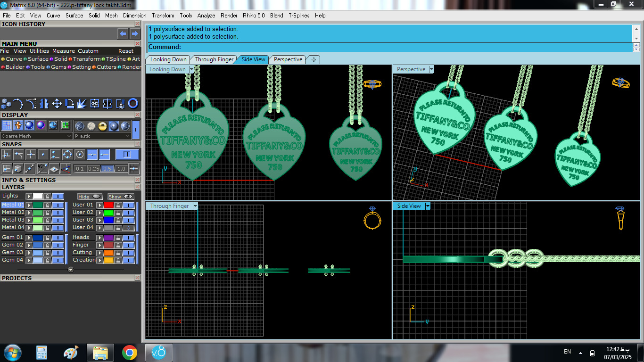644x362 pixels.
Task: Toggle lock on Finger layer
Action: pyautogui.click(x=118, y=245)
